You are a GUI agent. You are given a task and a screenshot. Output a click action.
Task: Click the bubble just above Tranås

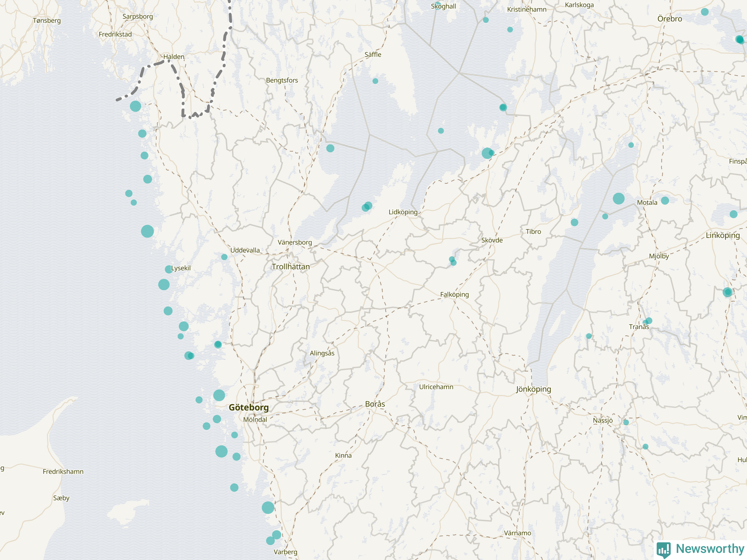(649, 321)
